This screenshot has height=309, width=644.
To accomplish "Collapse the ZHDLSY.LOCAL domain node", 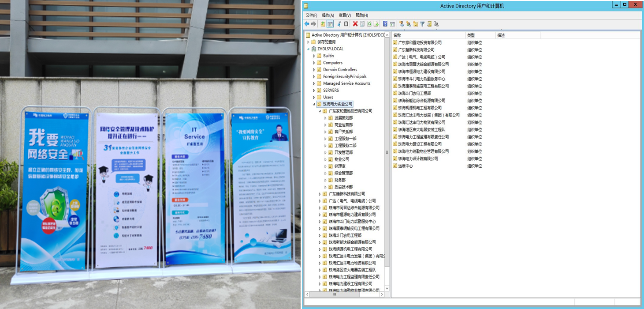I will [x=308, y=49].
